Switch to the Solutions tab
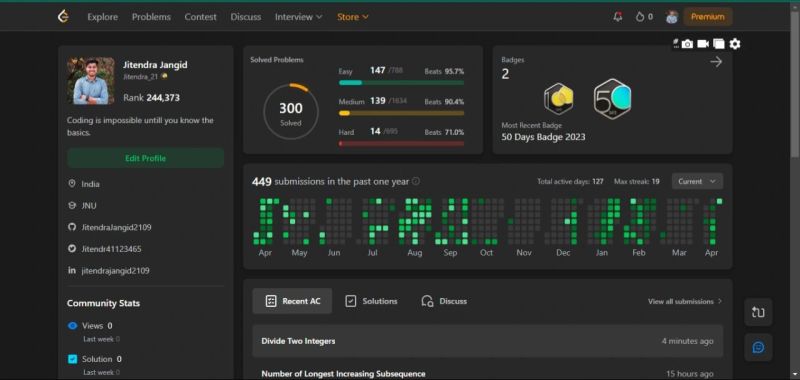800x380 pixels. pos(371,301)
